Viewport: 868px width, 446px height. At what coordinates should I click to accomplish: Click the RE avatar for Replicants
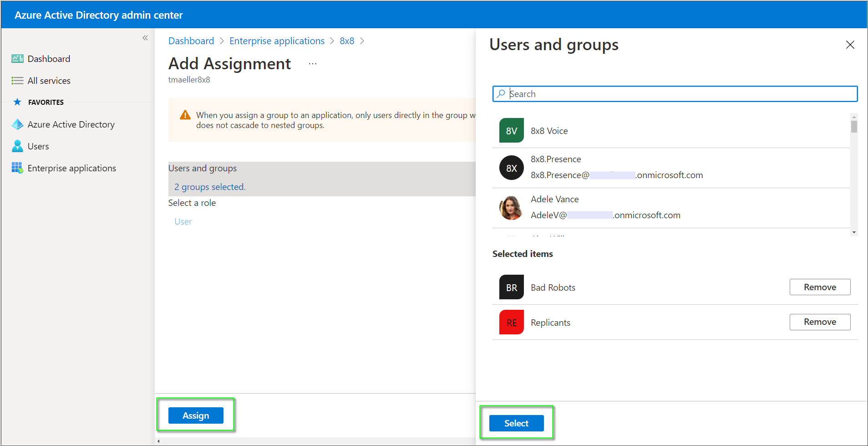tap(512, 322)
